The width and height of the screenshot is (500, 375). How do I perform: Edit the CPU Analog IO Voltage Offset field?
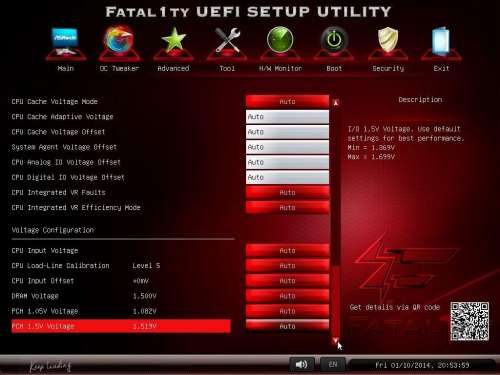(287, 162)
